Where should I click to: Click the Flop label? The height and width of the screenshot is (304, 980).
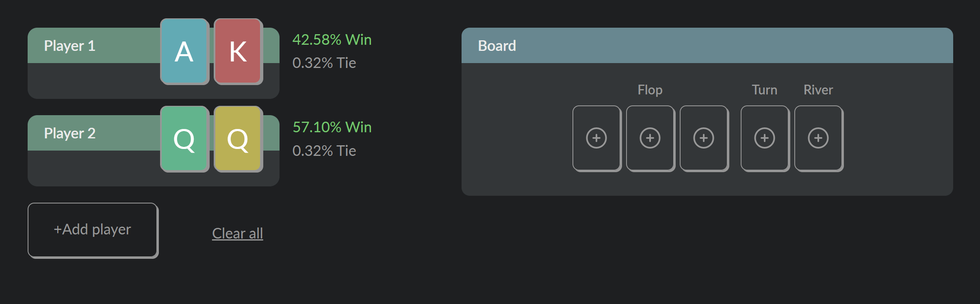pyautogui.click(x=650, y=90)
